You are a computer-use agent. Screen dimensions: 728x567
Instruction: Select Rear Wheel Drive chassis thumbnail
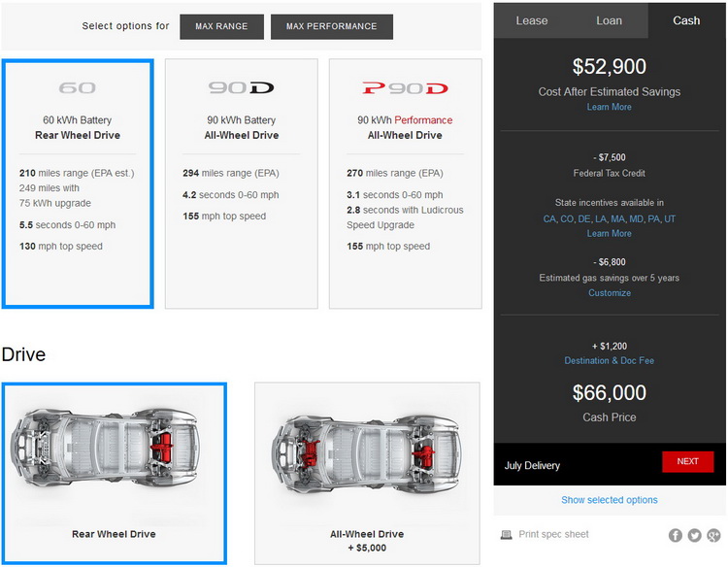pyautogui.click(x=114, y=473)
